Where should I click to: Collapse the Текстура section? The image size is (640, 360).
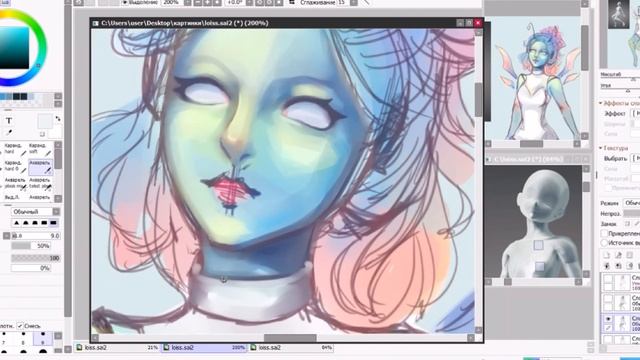[x=600, y=148]
